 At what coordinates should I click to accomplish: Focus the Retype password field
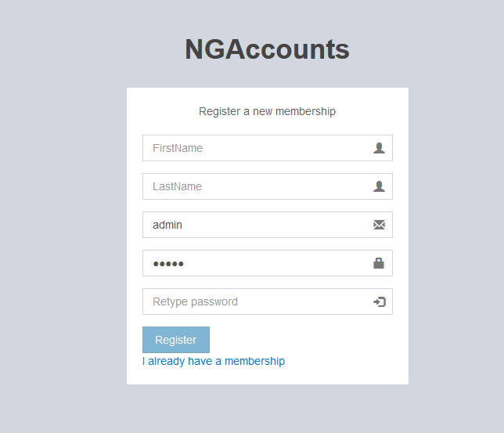258,301
